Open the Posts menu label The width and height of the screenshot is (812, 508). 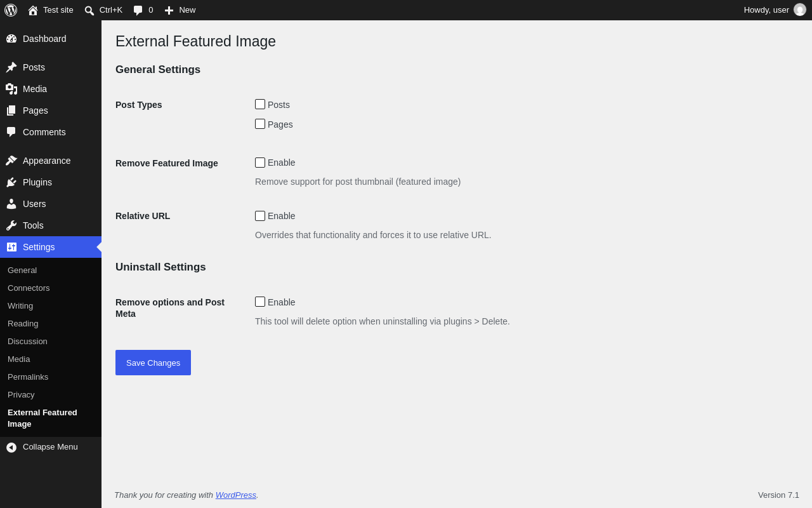click(34, 67)
